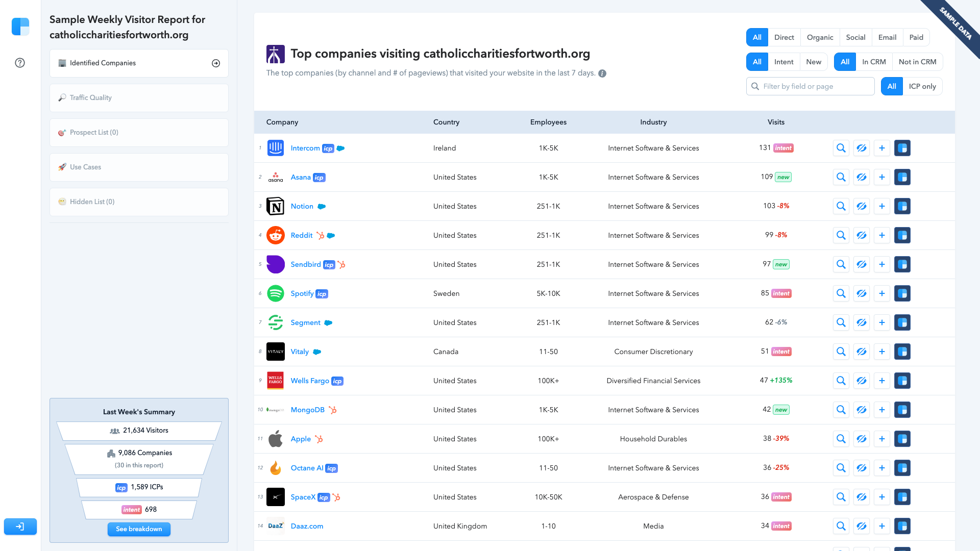Open Prospect List (0) section
This screenshot has width=980, height=551.
click(139, 133)
